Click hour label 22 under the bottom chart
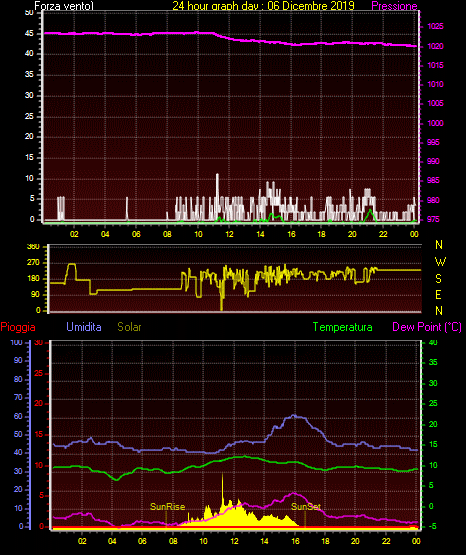Image resolution: width=466 pixels, height=555 pixels. point(386,541)
